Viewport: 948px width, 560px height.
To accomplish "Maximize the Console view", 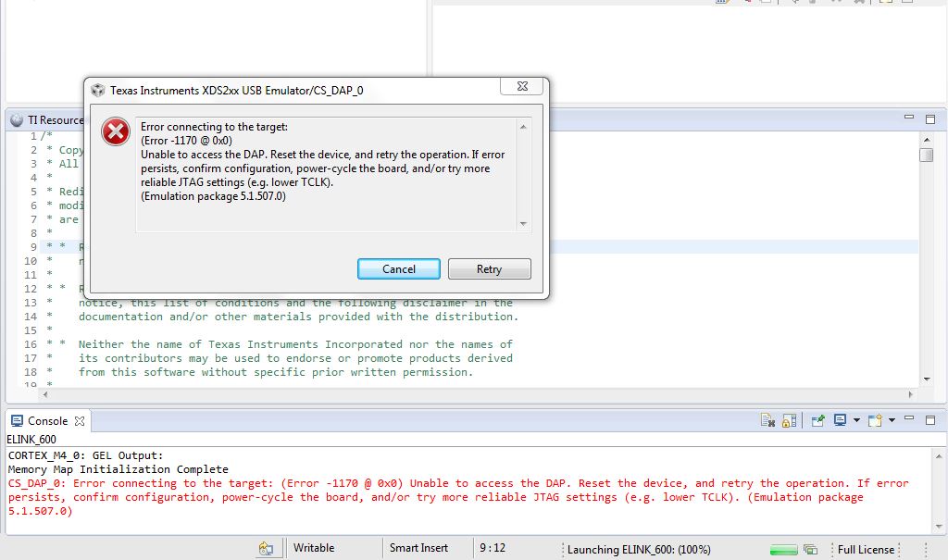I will pos(930,419).
